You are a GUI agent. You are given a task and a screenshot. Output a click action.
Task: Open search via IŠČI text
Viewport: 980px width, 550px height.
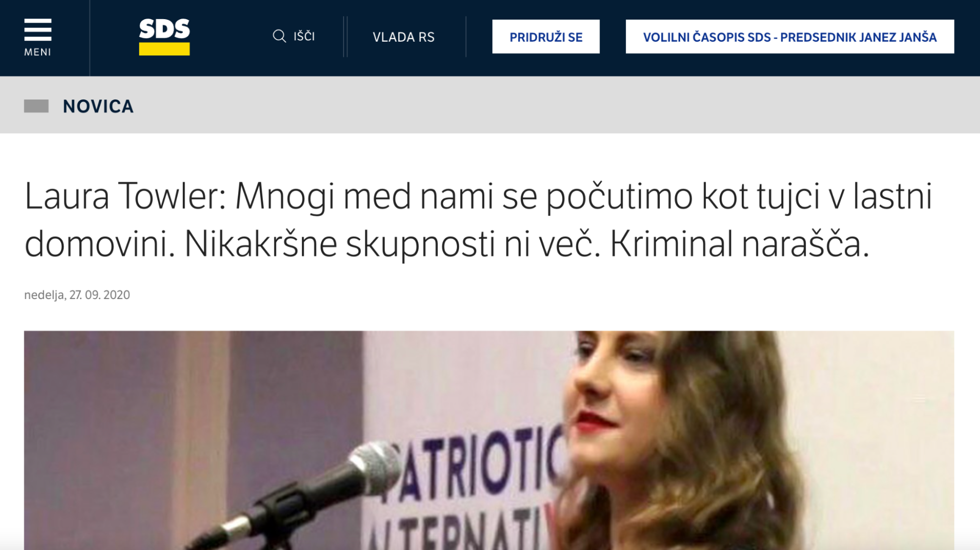304,36
